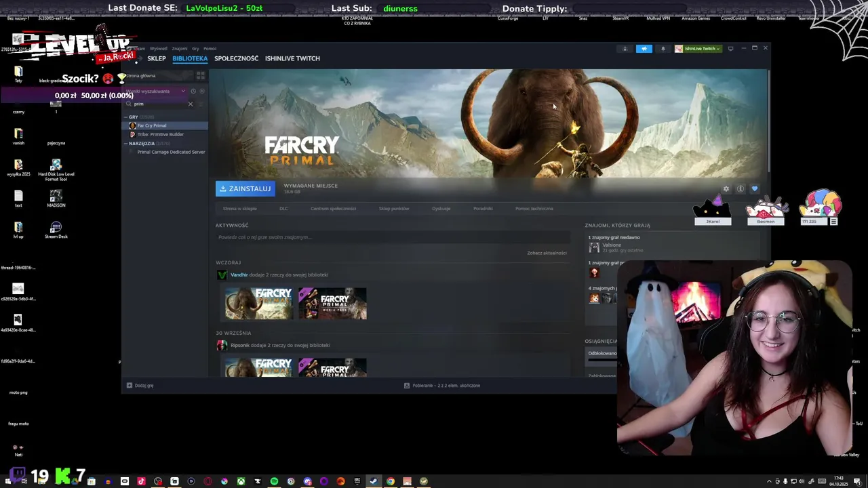Open the SPOŁECZNOŚĆ tab

236,58
